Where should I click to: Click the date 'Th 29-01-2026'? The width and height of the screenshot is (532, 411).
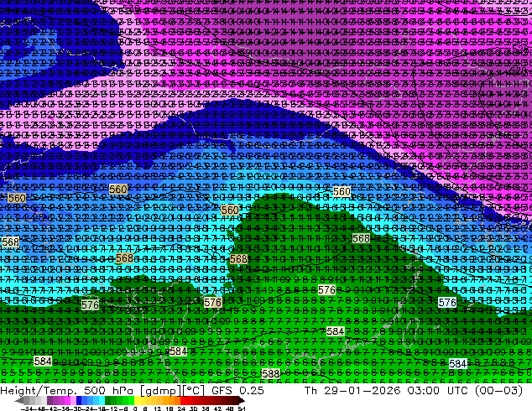pos(352,391)
